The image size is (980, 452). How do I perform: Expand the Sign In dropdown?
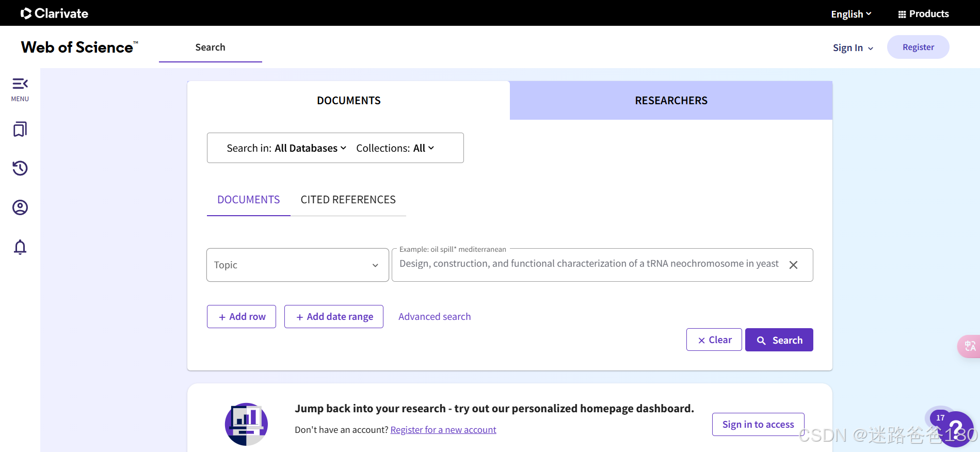[x=853, y=47]
